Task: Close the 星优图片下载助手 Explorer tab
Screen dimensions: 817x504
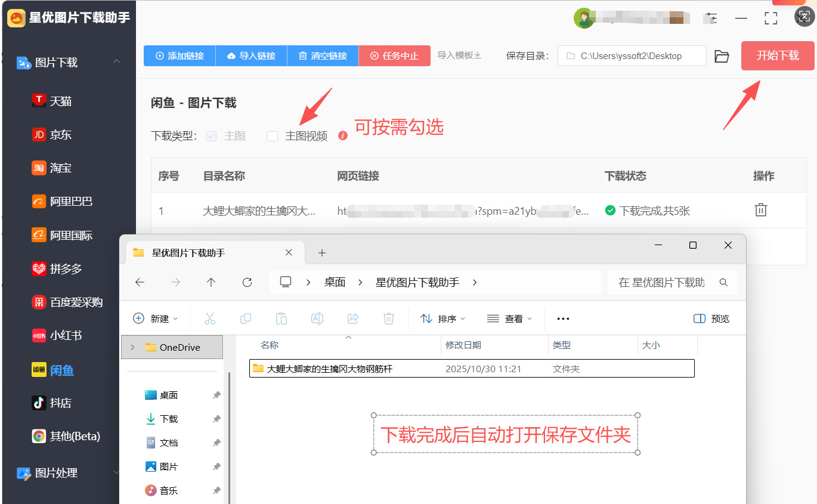Action: tap(289, 252)
